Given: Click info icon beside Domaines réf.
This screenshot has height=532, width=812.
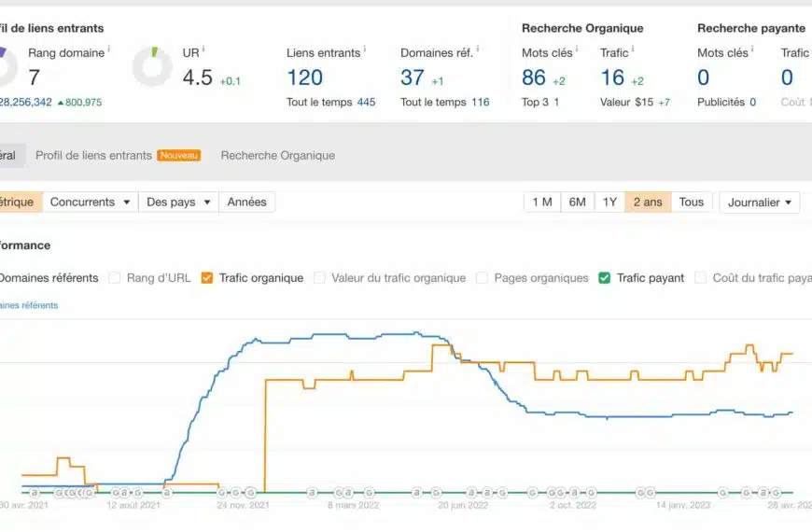Looking at the screenshot, I should [x=477, y=49].
